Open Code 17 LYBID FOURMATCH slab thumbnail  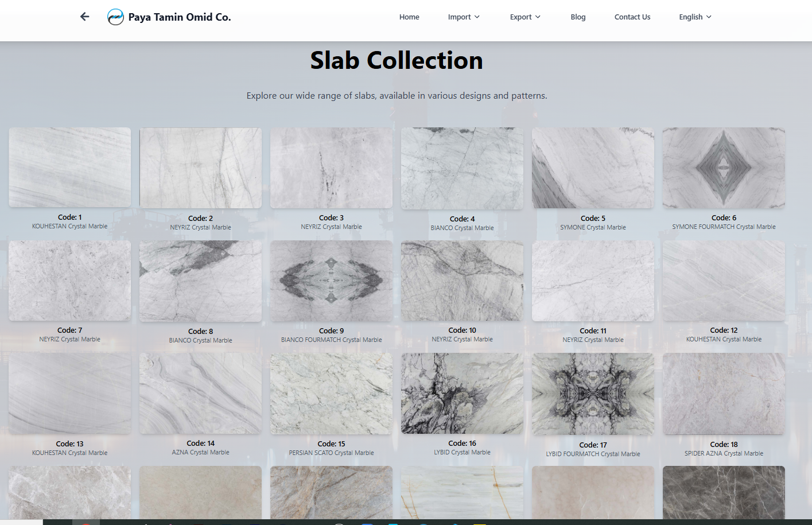point(593,394)
